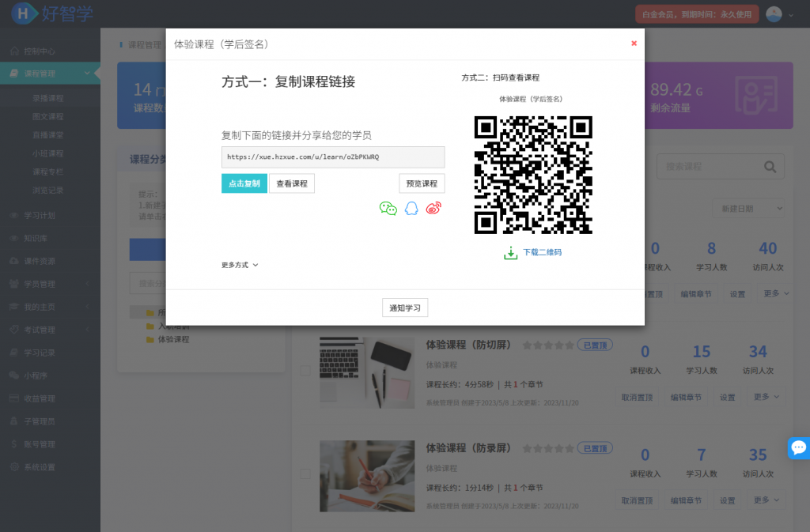The width and height of the screenshot is (810, 532).
Task: Click the download QR code icon
Action: pos(510,253)
